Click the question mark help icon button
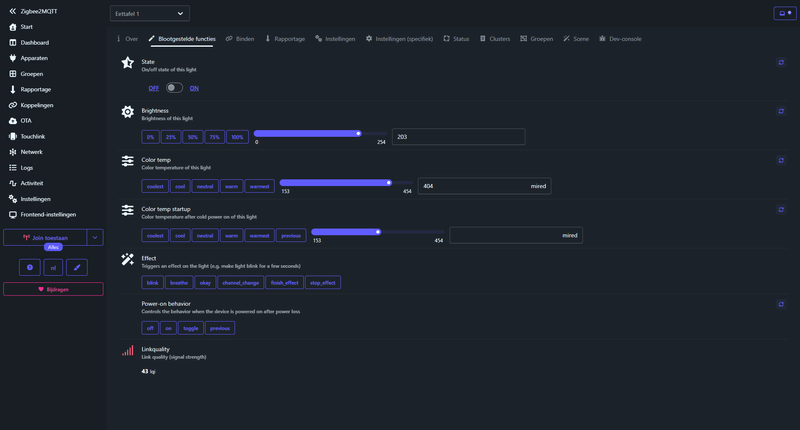 coord(30,267)
